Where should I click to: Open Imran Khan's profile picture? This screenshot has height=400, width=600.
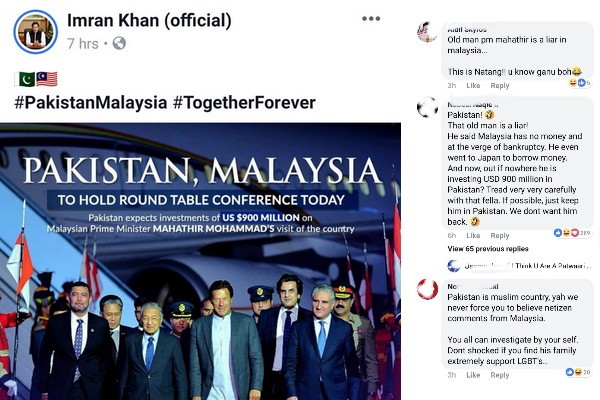click(35, 31)
